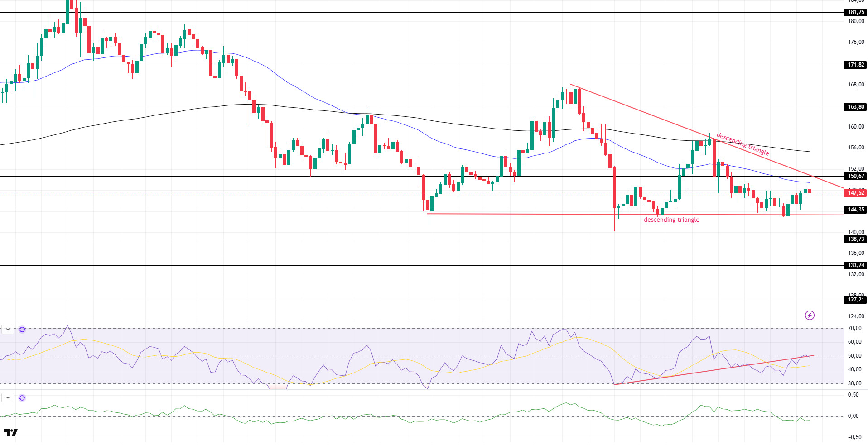Click the 40,00 RSI scale value

pos(854,369)
